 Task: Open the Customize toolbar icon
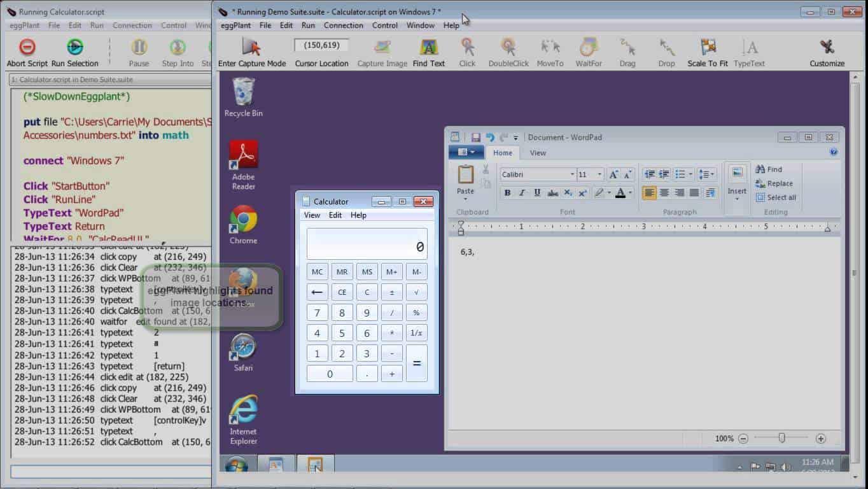click(827, 47)
